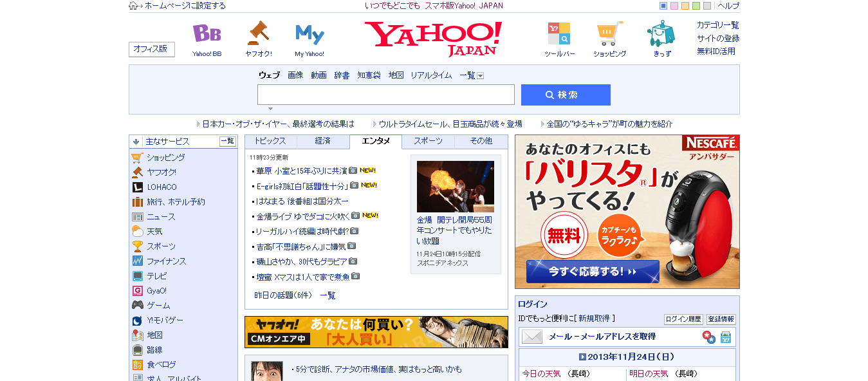Click the 地図 map icon in sidebar
The image size is (868, 381).
(x=137, y=335)
